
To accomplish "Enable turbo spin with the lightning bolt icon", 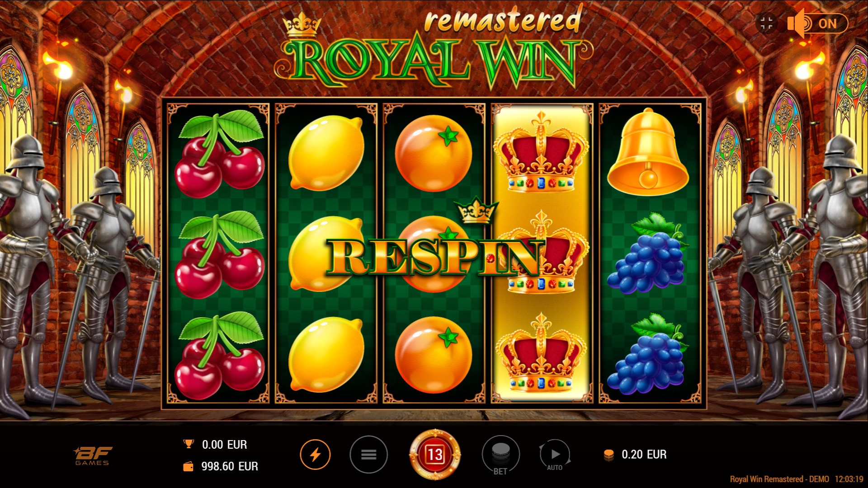I will pyautogui.click(x=315, y=454).
